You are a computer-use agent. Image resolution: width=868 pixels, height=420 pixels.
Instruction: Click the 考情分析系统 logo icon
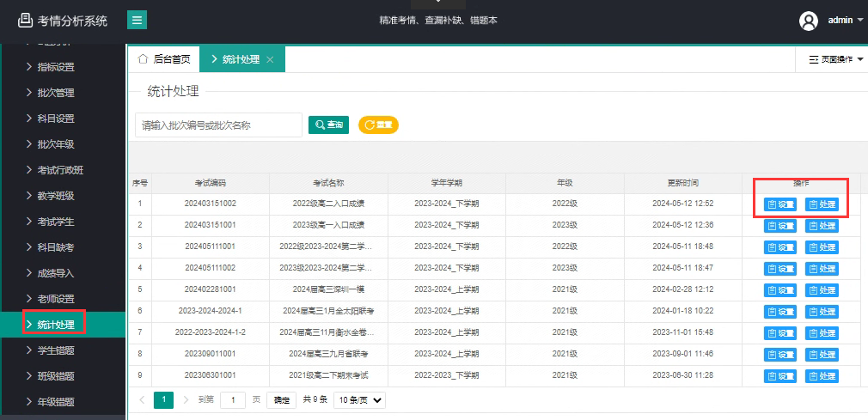[x=25, y=21]
